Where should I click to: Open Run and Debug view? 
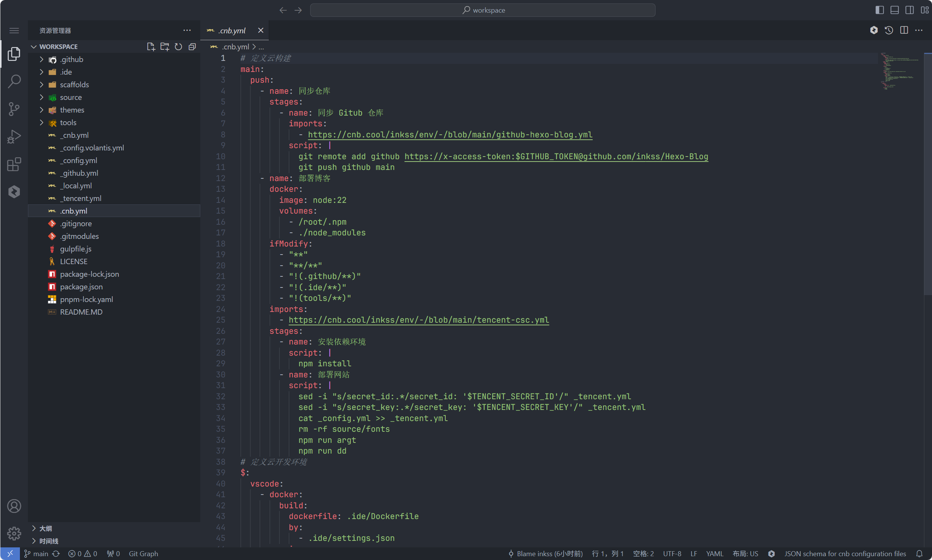point(14,136)
